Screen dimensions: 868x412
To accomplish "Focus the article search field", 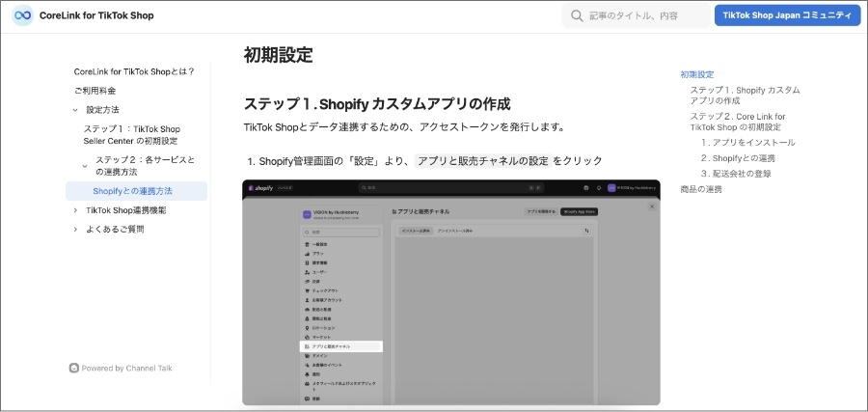I will (x=637, y=15).
